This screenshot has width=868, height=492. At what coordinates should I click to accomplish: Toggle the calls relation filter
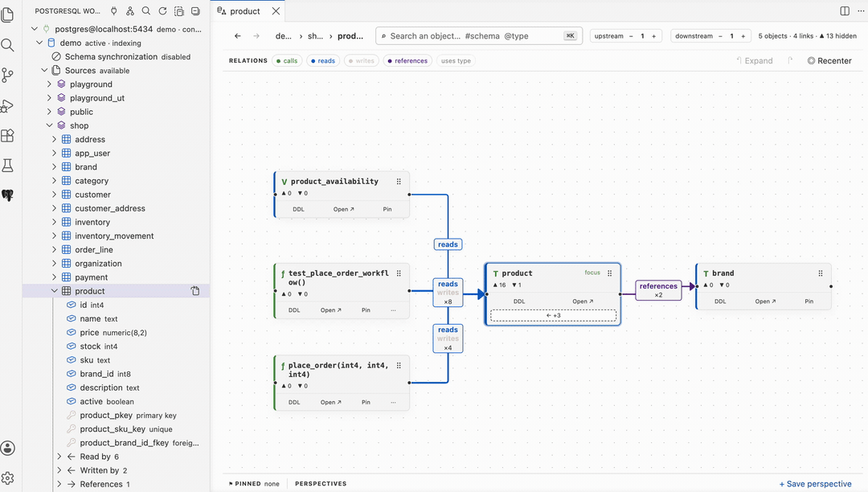pyautogui.click(x=287, y=61)
